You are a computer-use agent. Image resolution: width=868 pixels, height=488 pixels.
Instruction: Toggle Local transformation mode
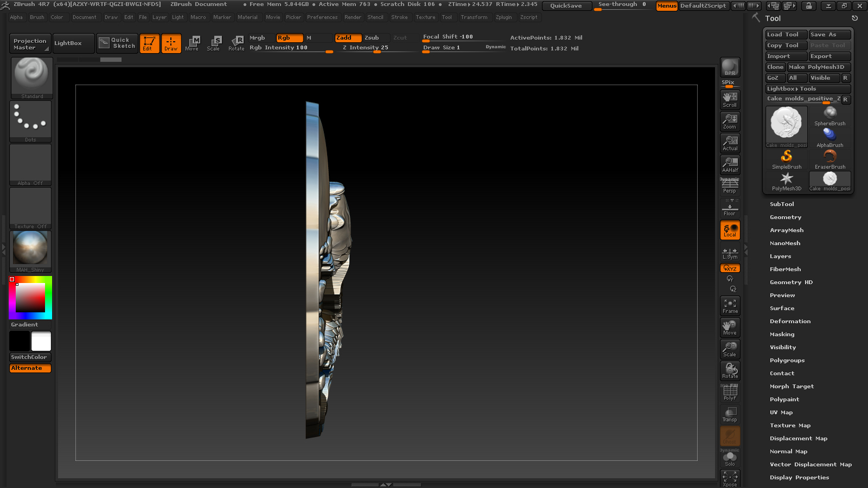pyautogui.click(x=730, y=230)
